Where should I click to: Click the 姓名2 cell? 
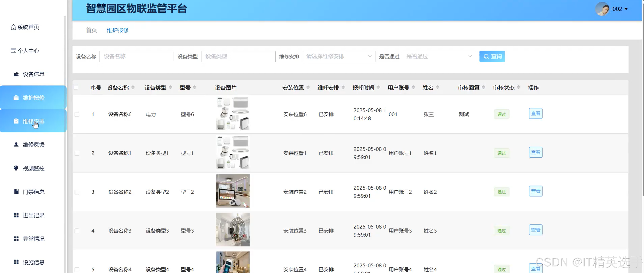click(x=430, y=192)
